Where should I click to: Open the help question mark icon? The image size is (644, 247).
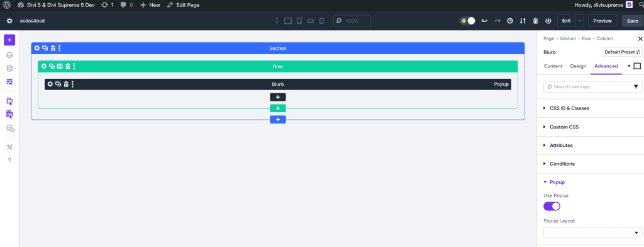tap(9, 160)
